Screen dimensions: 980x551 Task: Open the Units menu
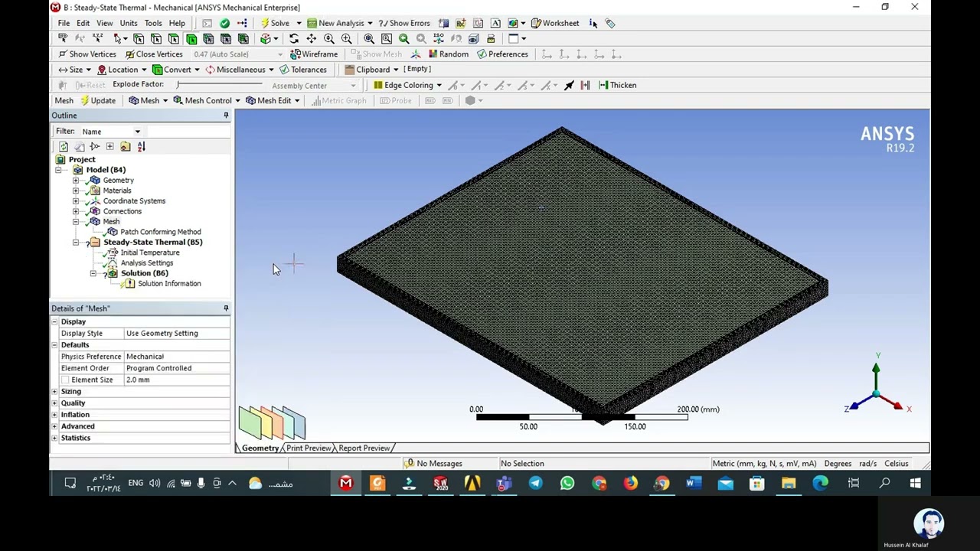(129, 23)
